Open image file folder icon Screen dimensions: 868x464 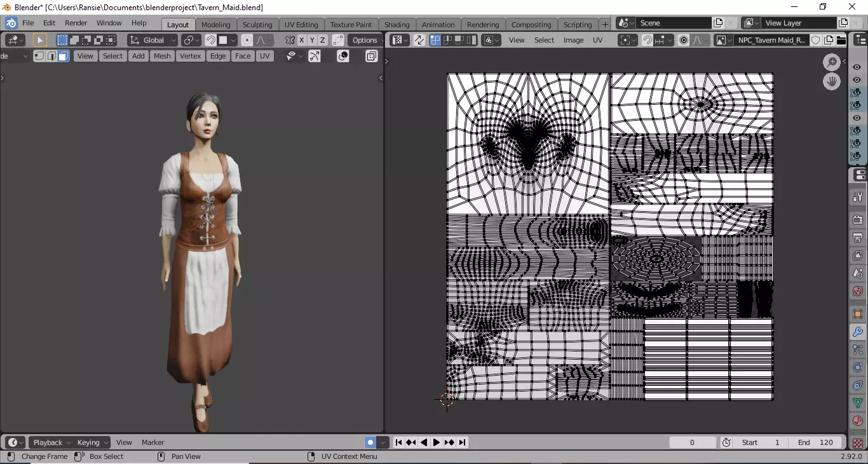pos(841,40)
